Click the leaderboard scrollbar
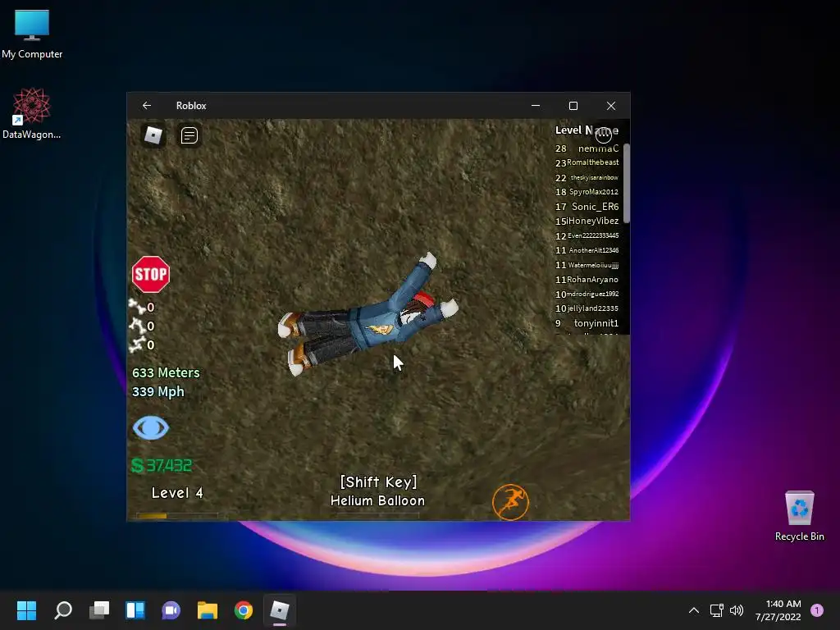The image size is (840, 630). 626,183
